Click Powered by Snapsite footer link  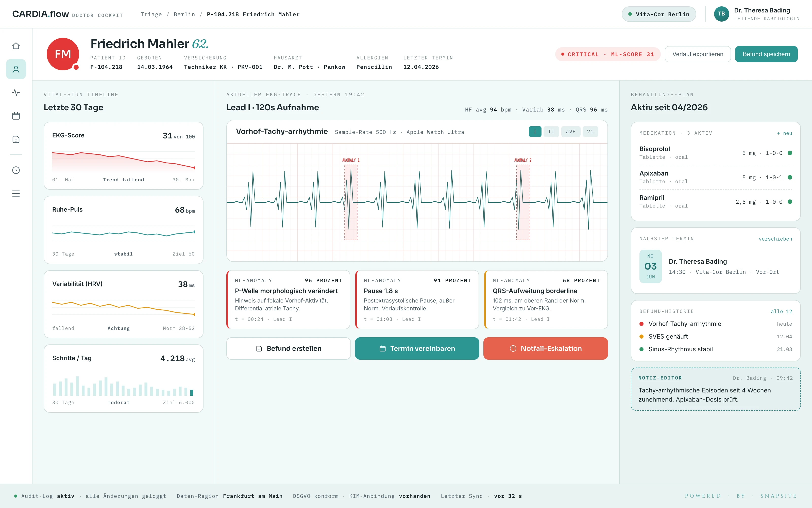pyautogui.click(x=741, y=496)
